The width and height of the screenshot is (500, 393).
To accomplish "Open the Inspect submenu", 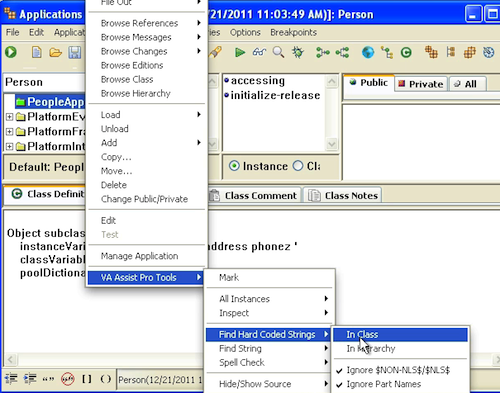I will pyautogui.click(x=269, y=313).
